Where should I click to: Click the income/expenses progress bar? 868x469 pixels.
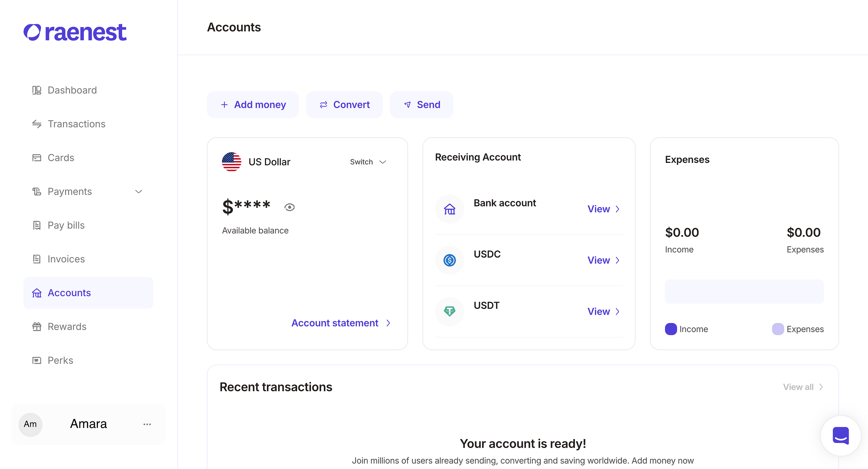coord(744,291)
